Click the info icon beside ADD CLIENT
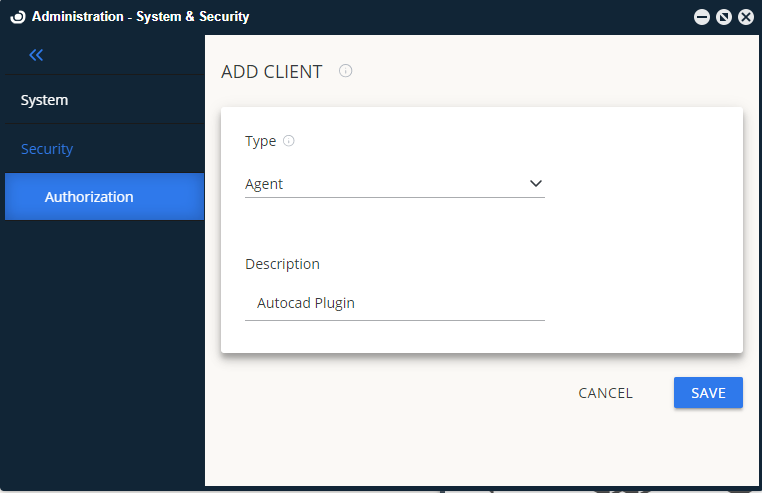 point(346,71)
